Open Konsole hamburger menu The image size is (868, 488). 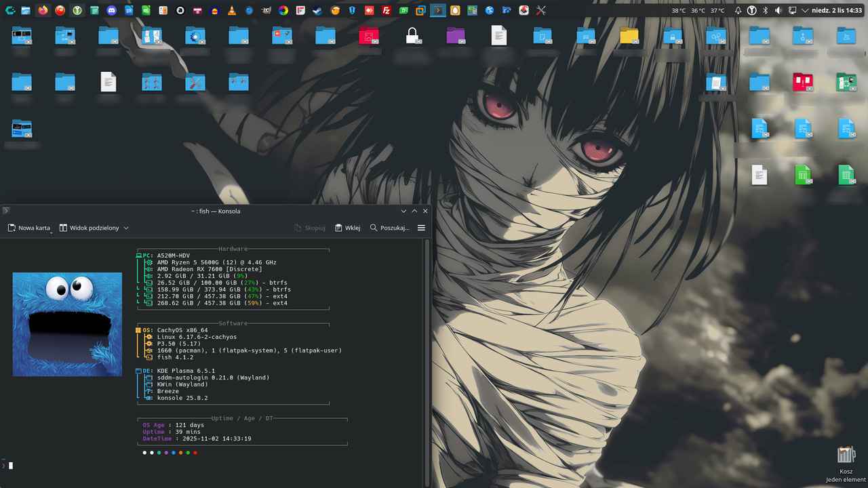421,228
